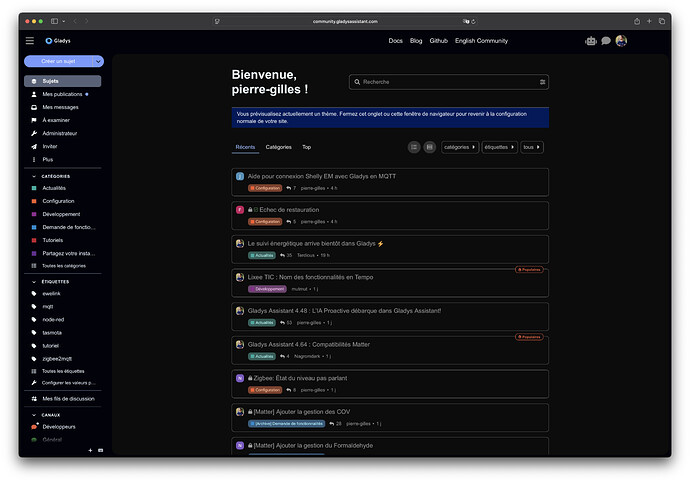Click the plus icon at sidebar bottom

tap(89, 450)
